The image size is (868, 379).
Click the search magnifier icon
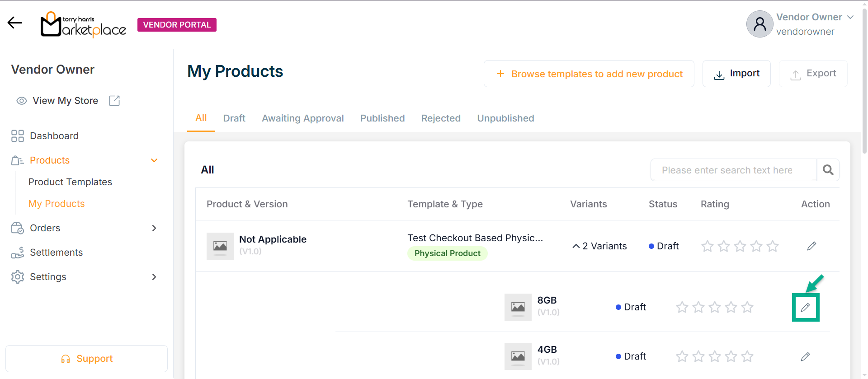pos(828,170)
